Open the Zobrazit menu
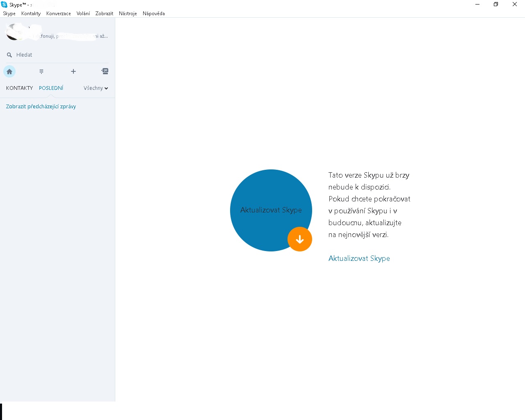Image resolution: width=525 pixels, height=420 pixels. [x=104, y=14]
